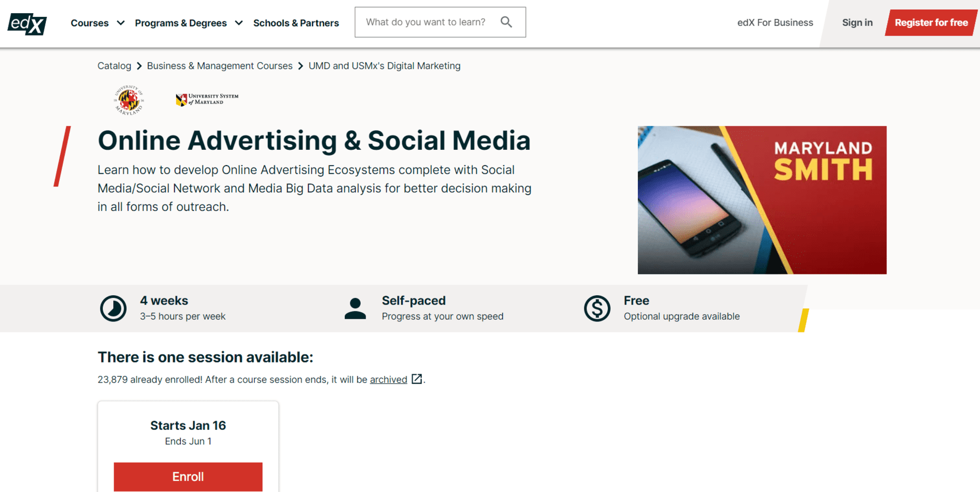Image resolution: width=980 pixels, height=492 pixels.
Task: Click the Sign in button
Action: [857, 22]
